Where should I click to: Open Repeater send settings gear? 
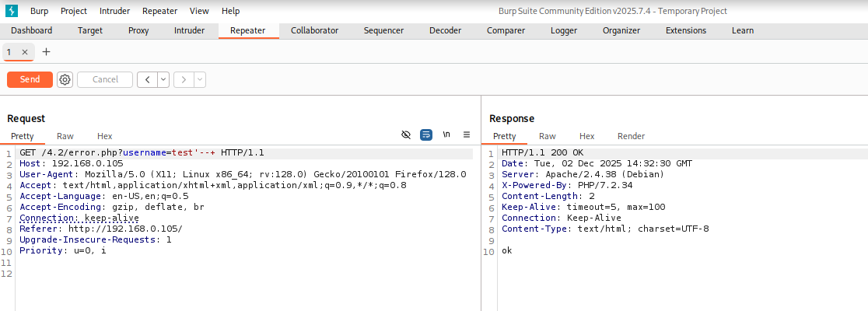(65, 79)
